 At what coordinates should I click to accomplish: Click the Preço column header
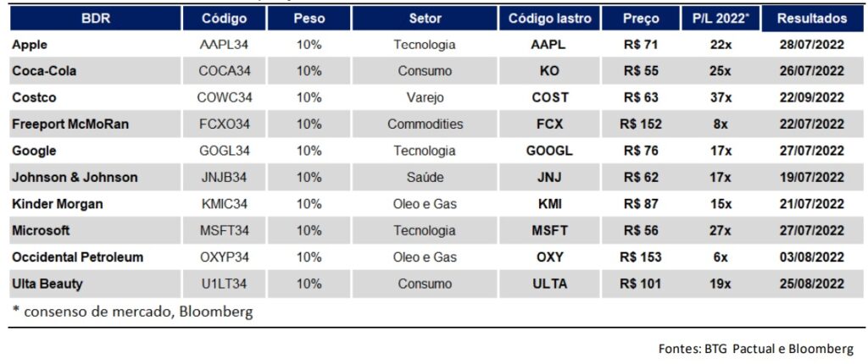[x=641, y=18]
